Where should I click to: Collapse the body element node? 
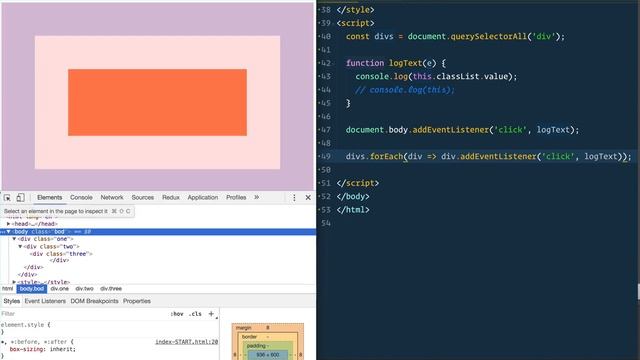pos(8,231)
